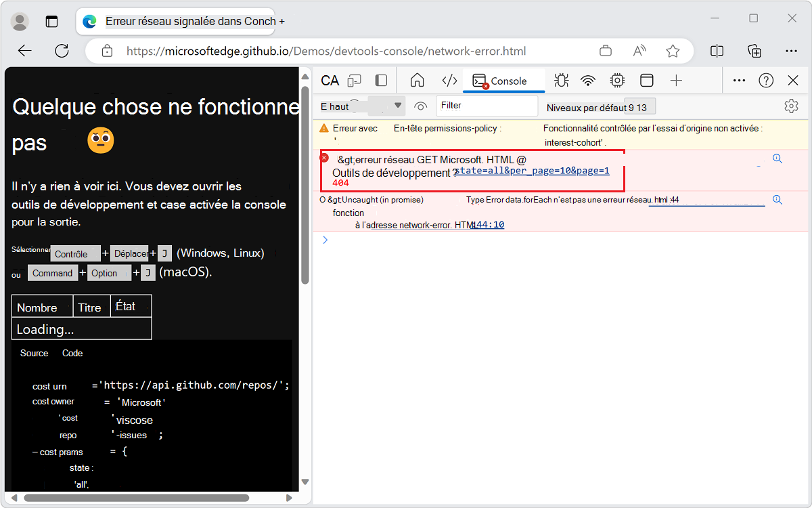Image resolution: width=812 pixels, height=508 pixels.
Task: Open the Issues bug tool
Action: (561, 80)
